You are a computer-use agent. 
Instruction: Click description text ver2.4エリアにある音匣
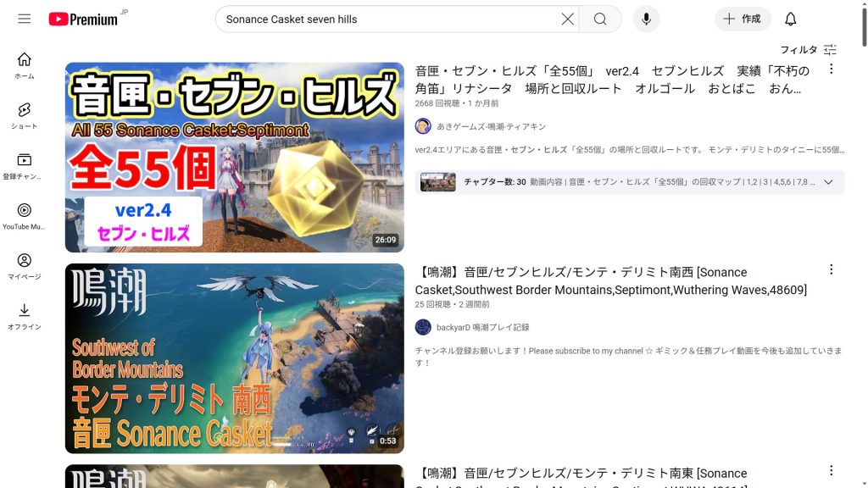tap(630, 150)
